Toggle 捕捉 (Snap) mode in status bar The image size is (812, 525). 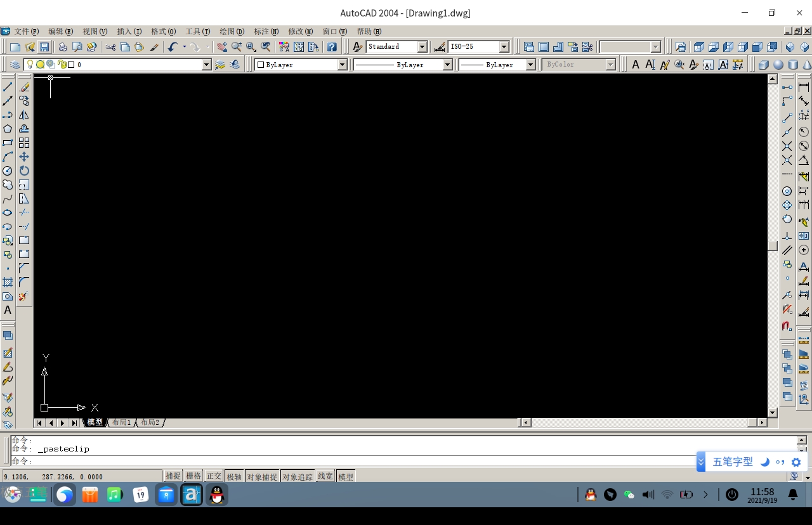click(x=173, y=476)
